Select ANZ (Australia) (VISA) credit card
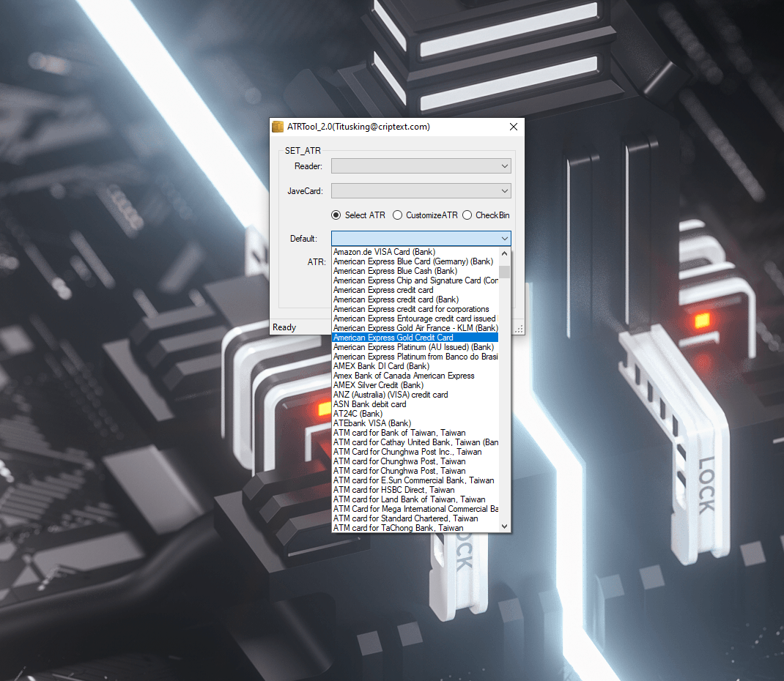The image size is (784, 681). pyautogui.click(x=390, y=395)
